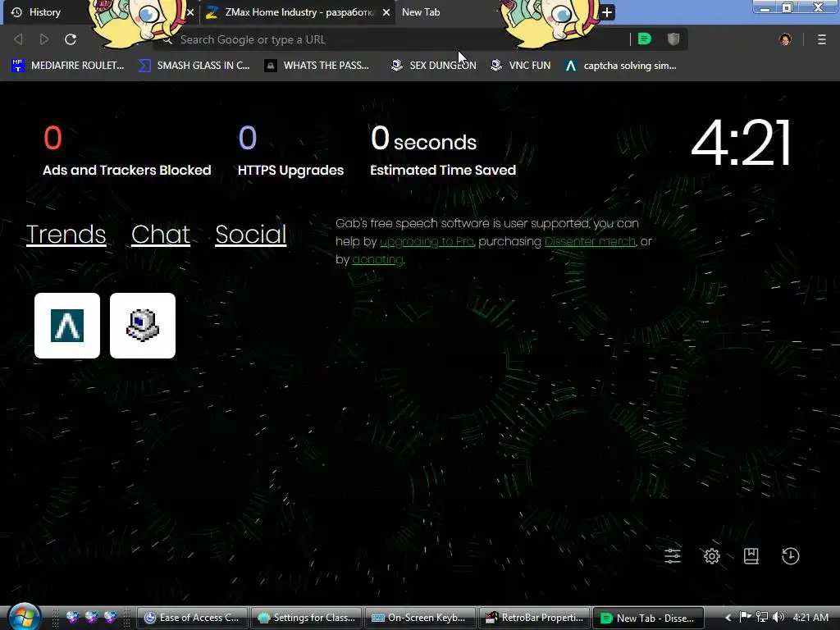Open WHATS THE PASS... bookmark
This screenshot has width=840, height=630.
[x=317, y=66]
